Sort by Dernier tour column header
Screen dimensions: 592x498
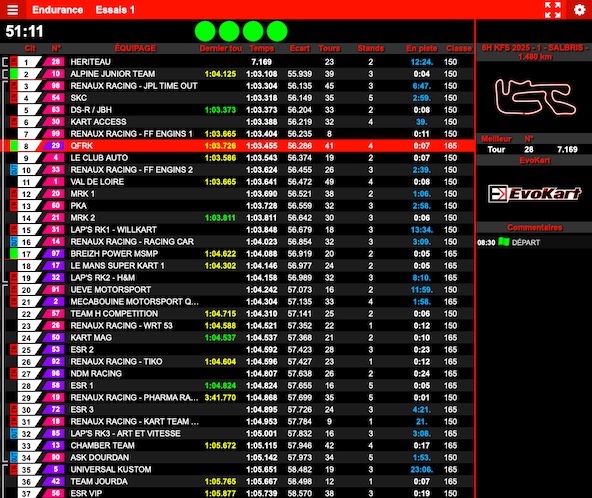[x=220, y=48]
